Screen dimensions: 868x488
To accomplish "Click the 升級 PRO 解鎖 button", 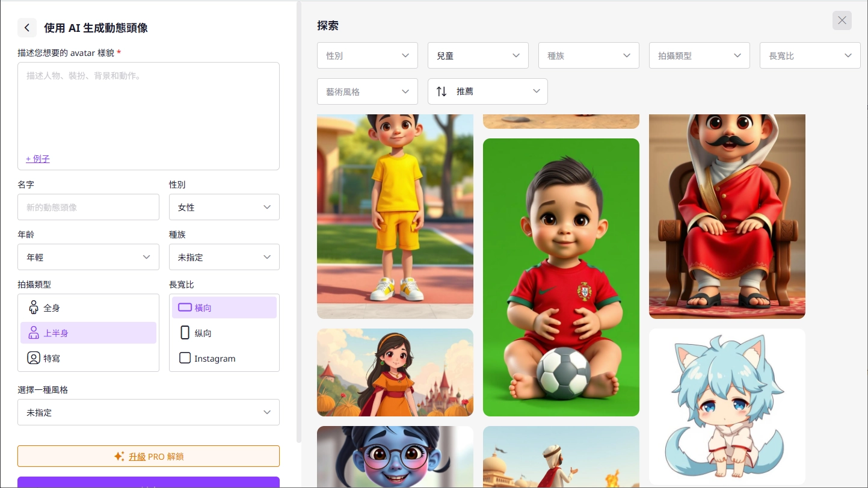I will pyautogui.click(x=149, y=456).
